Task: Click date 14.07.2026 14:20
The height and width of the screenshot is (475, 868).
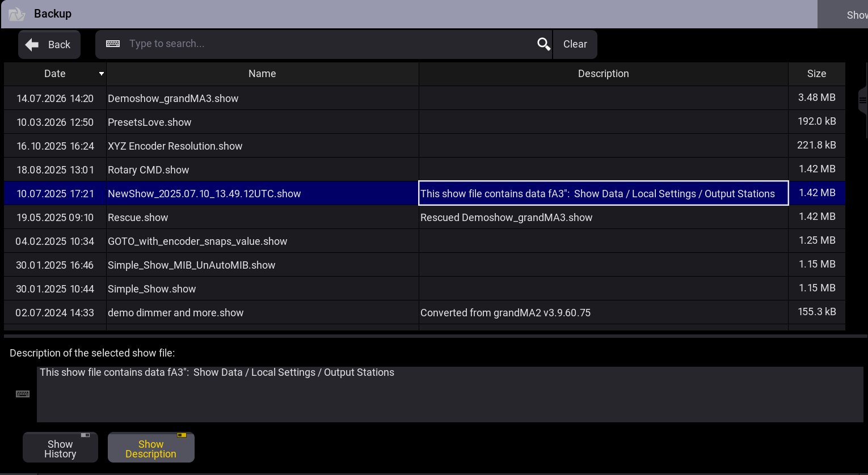Action: click(55, 99)
